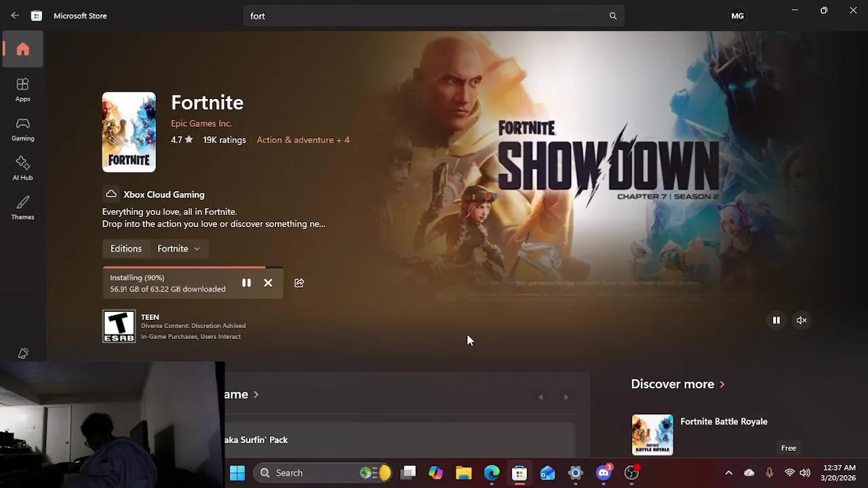This screenshot has height=488, width=868.
Task: Click the 'Editions' label
Action: point(126,249)
